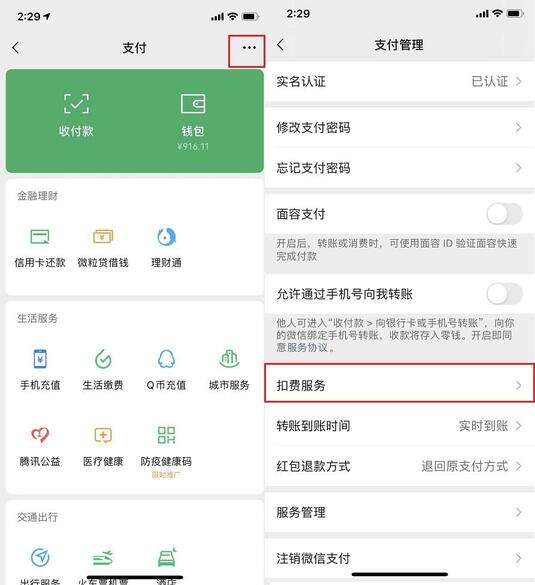Open 修改支付密码 entry
The image size is (535, 585).
[400, 128]
